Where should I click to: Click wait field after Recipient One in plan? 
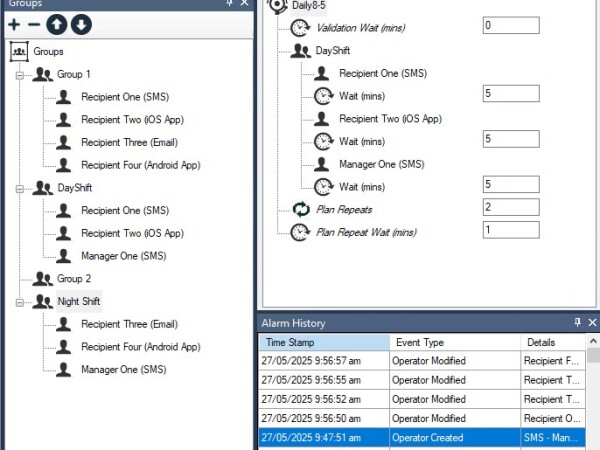click(x=511, y=93)
